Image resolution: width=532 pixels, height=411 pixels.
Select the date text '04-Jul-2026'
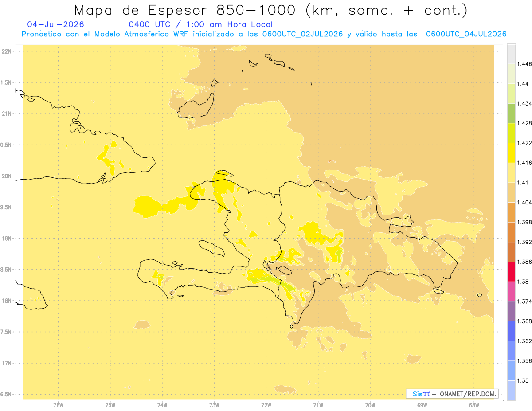pyautogui.click(x=55, y=24)
